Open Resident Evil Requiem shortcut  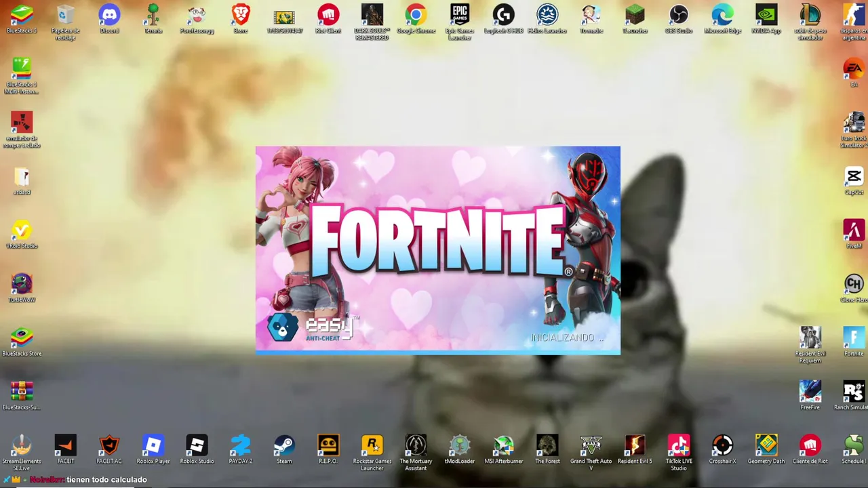coord(810,345)
